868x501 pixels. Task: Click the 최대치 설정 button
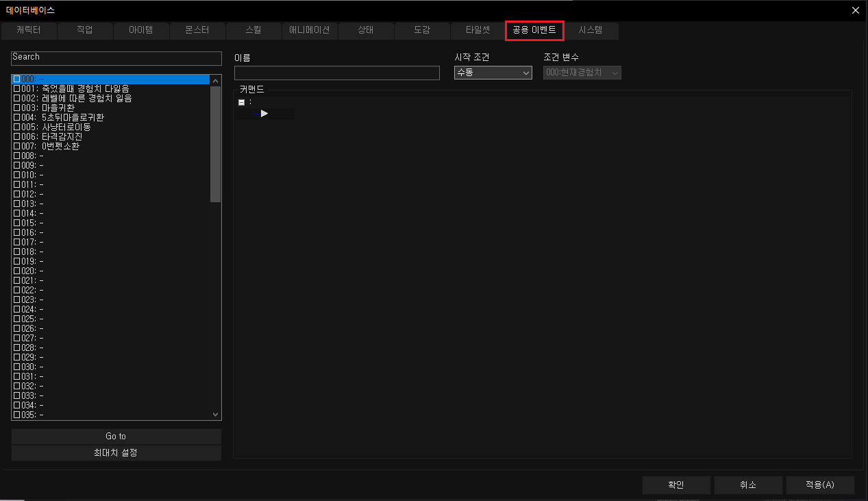(116, 453)
